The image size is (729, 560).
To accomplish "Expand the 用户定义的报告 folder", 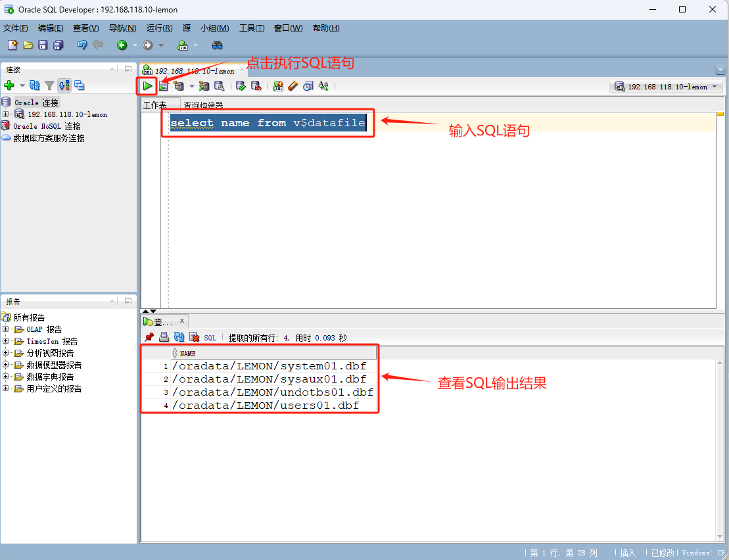I will [5, 388].
